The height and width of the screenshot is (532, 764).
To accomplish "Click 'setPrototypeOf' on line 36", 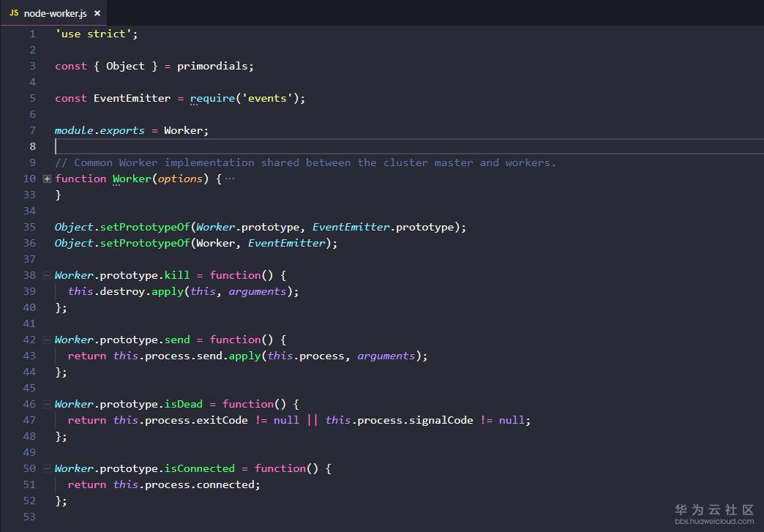I will [x=145, y=243].
